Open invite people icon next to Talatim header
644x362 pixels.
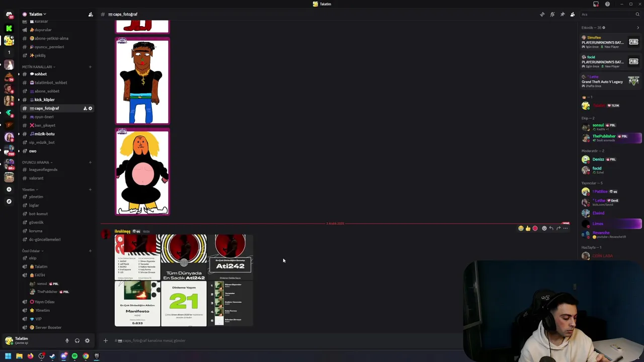pyautogui.click(x=91, y=15)
